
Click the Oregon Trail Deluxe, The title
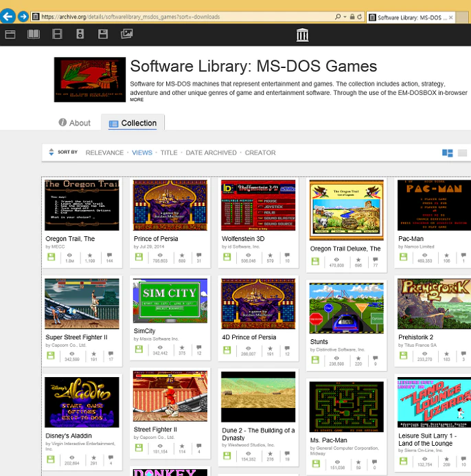[x=345, y=249]
